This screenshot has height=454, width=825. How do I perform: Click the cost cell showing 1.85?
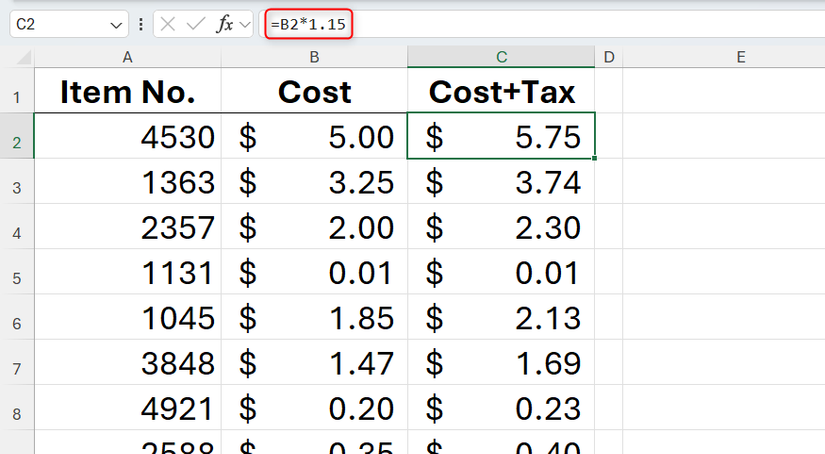click(x=314, y=317)
